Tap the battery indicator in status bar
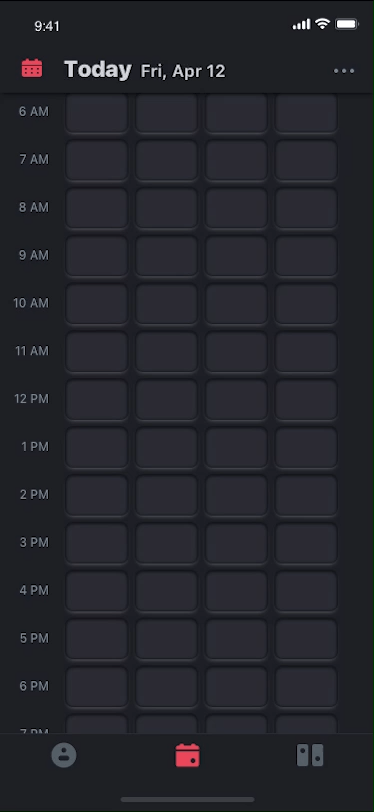The height and width of the screenshot is (812, 374). [347, 24]
